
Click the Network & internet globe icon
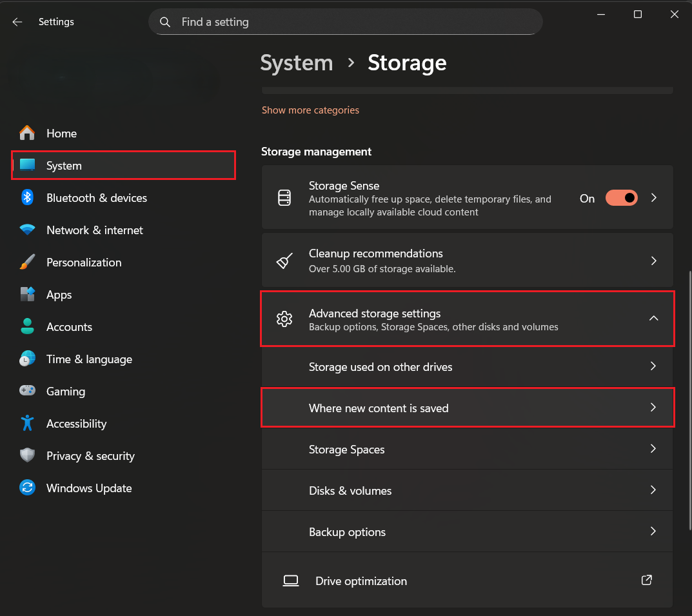click(x=26, y=230)
